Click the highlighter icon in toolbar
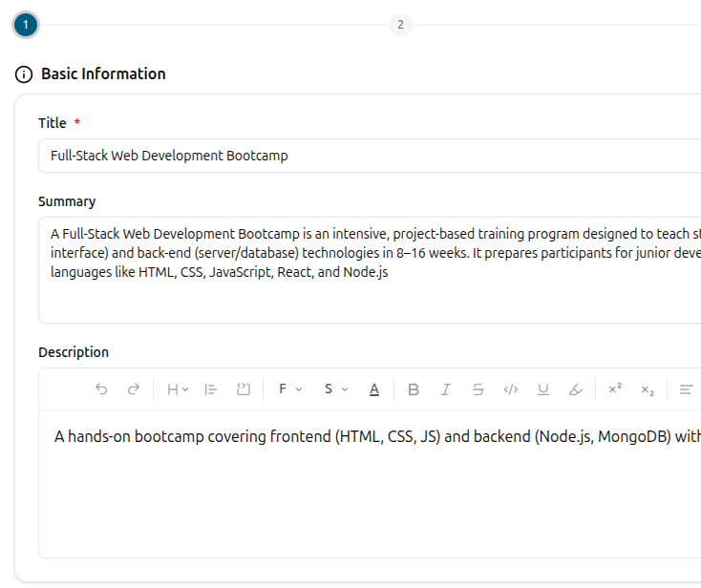The image size is (701, 588). click(575, 389)
